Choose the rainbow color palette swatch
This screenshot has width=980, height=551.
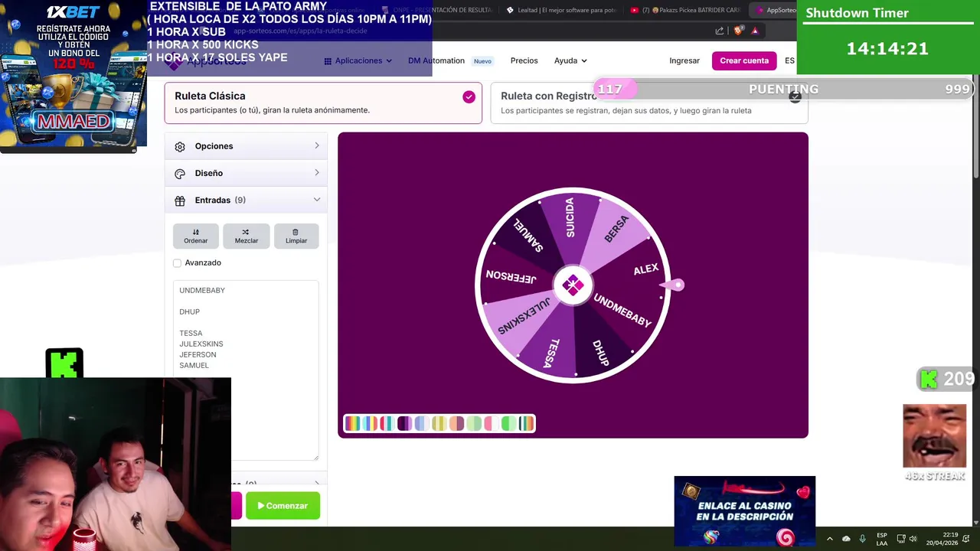pos(353,423)
